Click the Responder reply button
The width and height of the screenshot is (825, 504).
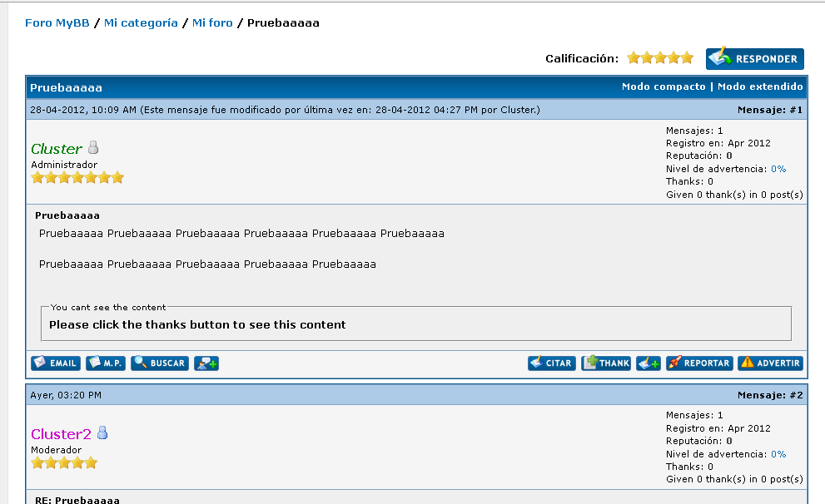click(754, 59)
